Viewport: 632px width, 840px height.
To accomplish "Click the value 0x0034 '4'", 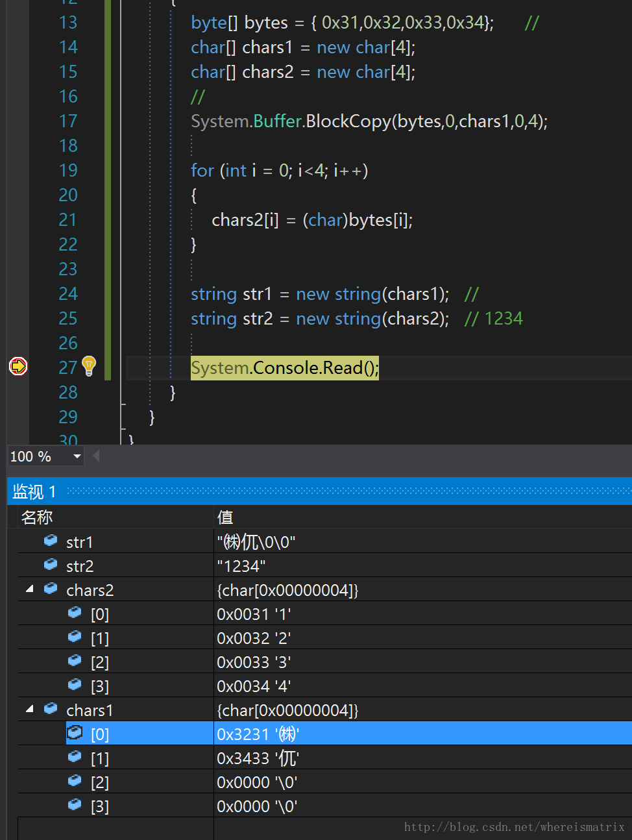I will (254, 686).
